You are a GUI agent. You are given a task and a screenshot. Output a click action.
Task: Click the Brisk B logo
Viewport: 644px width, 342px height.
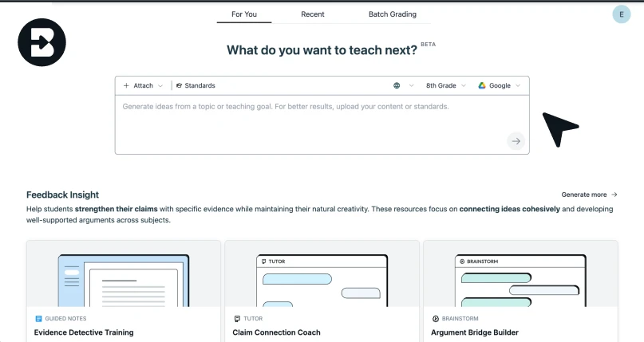41,42
